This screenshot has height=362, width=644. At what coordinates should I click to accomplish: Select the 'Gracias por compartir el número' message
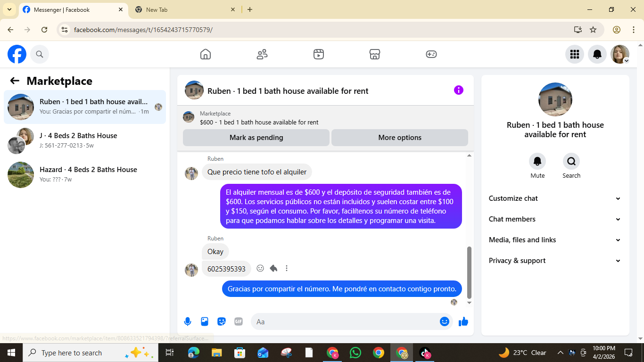tap(342, 289)
